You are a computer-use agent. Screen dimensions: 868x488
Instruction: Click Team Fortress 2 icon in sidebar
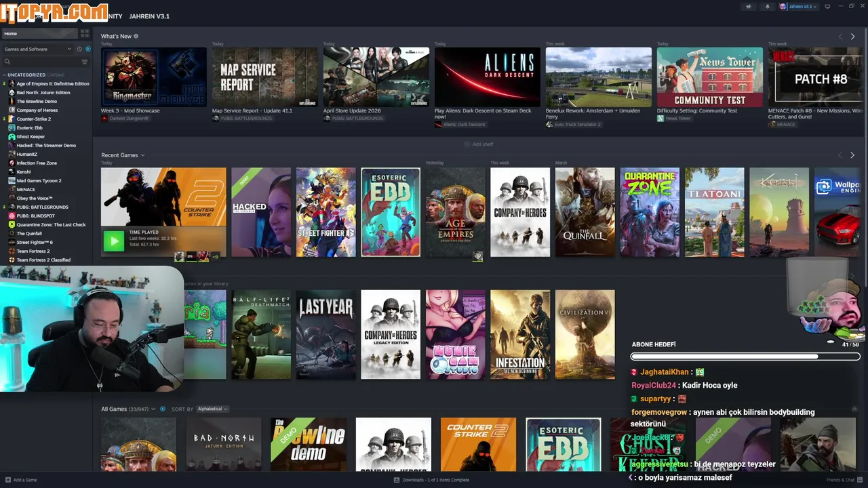[12, 251]
